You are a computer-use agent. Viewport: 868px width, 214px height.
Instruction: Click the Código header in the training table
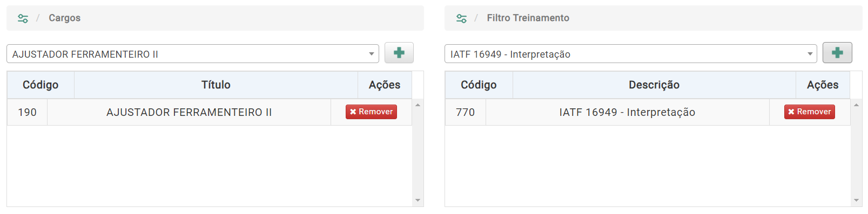point(479,85)
